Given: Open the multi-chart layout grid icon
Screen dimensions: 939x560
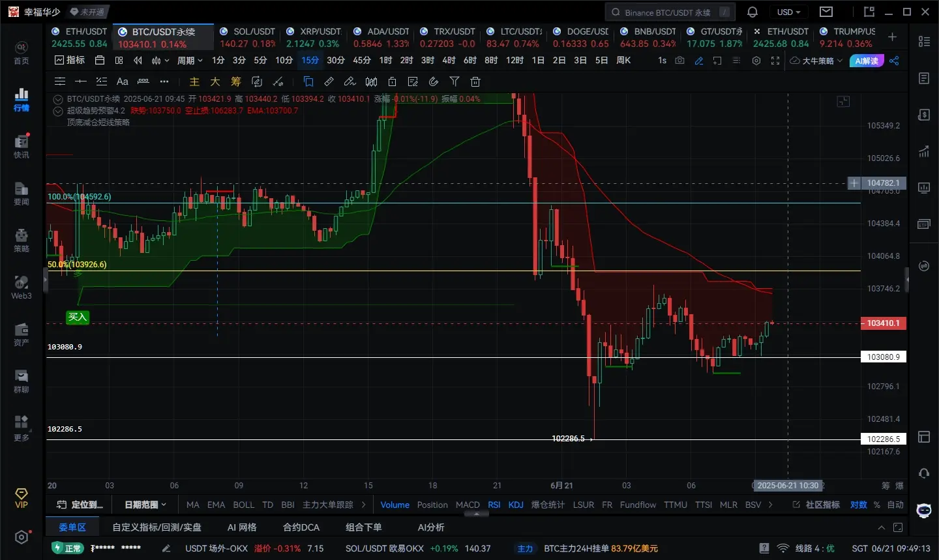Looking at the screenshot, I should tap(119, 61).
